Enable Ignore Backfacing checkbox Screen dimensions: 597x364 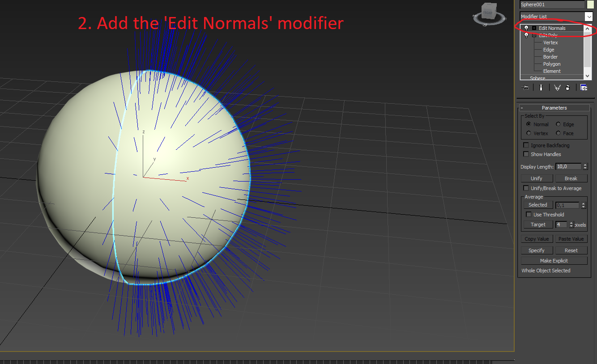click(526, 145)
